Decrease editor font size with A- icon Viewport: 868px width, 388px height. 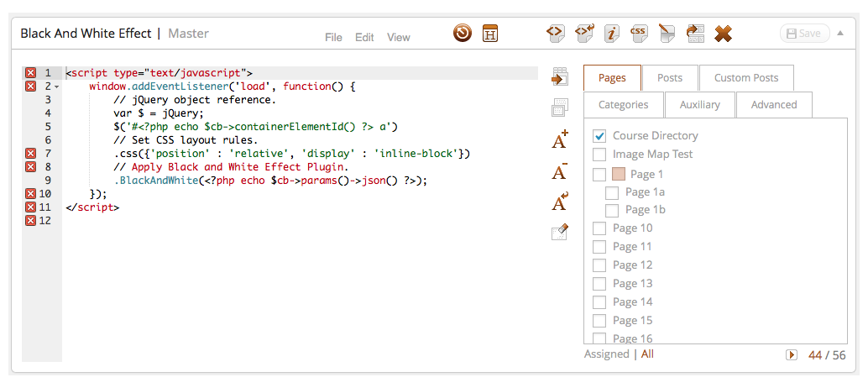pyautogui.click(x=560, y=170)
